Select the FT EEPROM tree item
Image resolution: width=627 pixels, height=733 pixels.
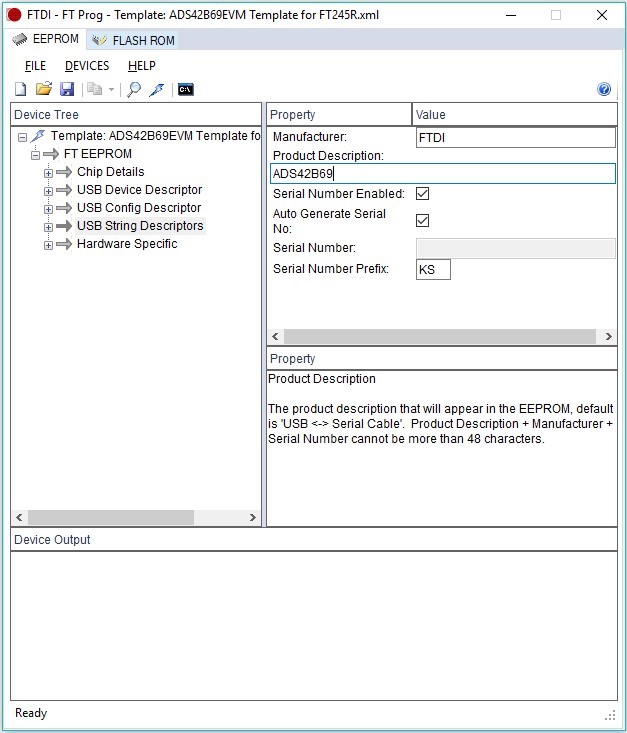(98, 153)
